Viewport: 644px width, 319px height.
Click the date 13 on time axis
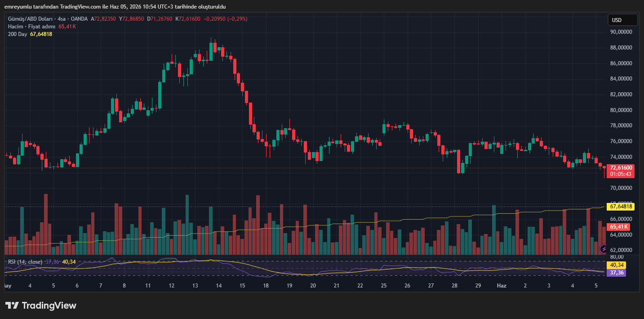(x=195, y=286)
